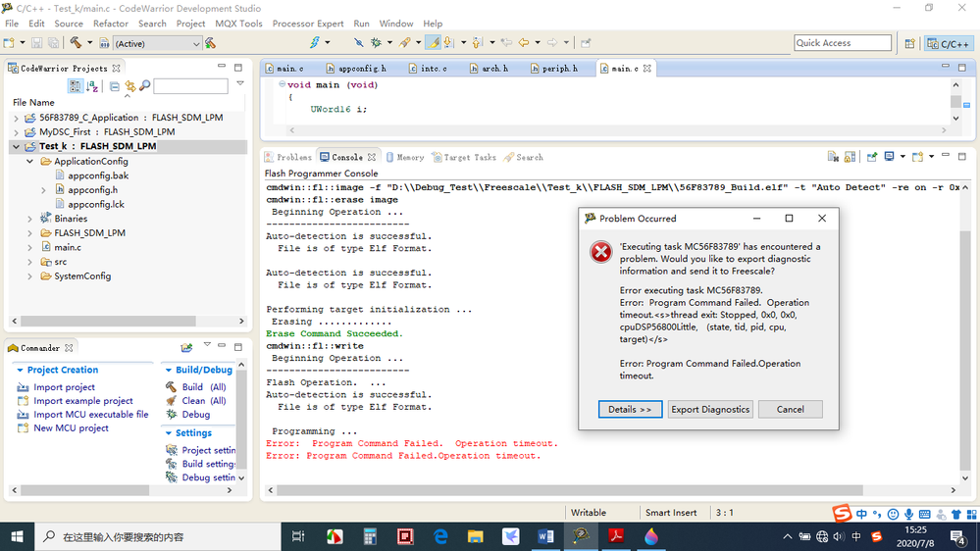
Task: Click the rocket launch toolbar icon
Action: [x=405, y=42]
